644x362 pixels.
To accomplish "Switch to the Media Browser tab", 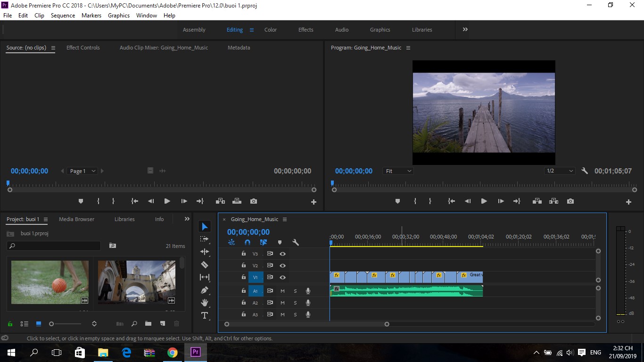I will tap(76, 219).
